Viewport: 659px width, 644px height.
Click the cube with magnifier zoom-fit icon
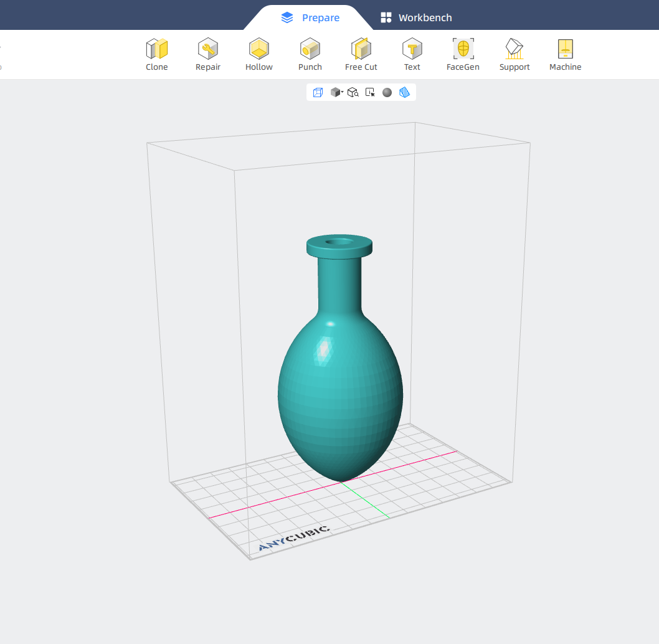point(353,93)
